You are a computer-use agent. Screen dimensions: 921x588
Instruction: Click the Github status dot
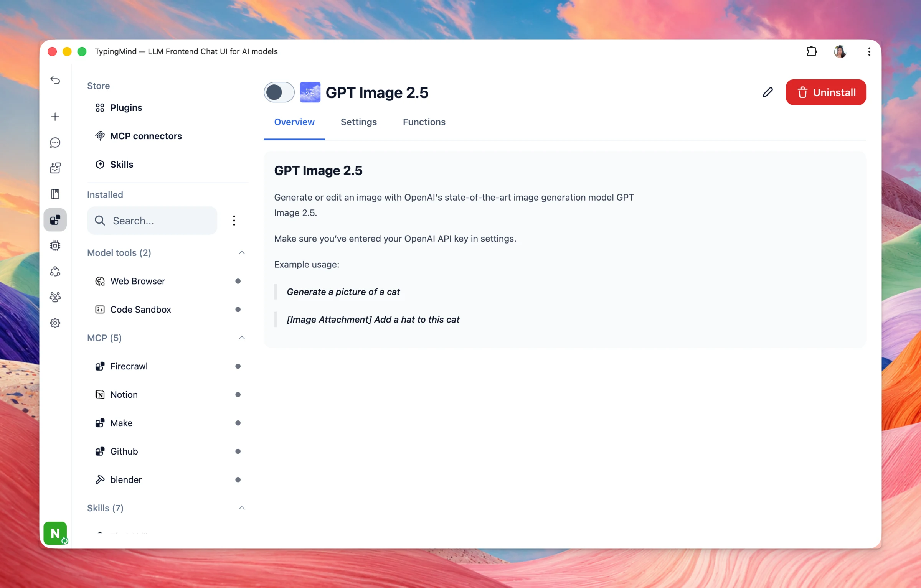pyautogui.click(x=238, y=451)
